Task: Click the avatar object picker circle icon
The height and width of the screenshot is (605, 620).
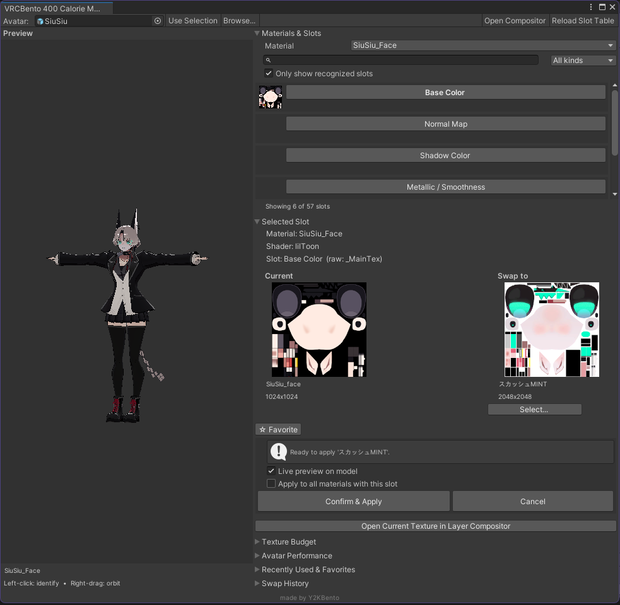Action: [x=157, y=21]
